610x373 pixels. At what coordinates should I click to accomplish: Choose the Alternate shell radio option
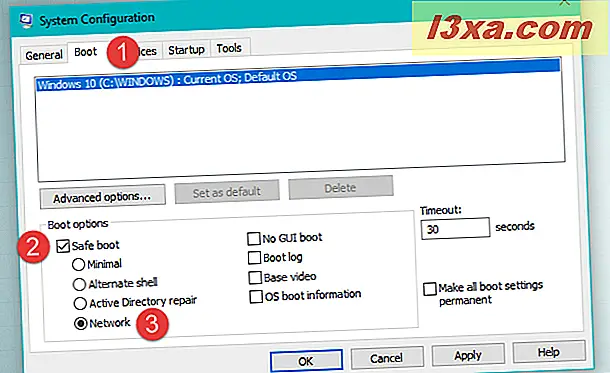click(x=79, y=284)
